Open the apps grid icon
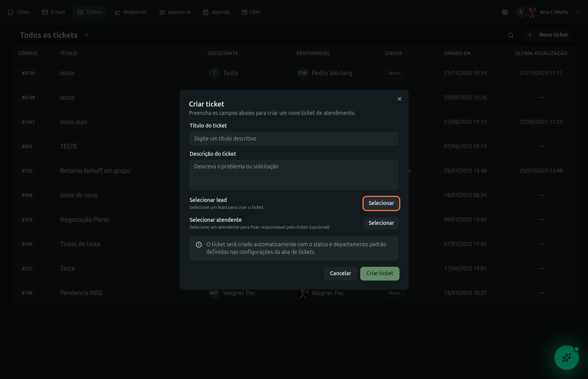The image size is (588, 379). pyautogui.click(x=504, y=12)
